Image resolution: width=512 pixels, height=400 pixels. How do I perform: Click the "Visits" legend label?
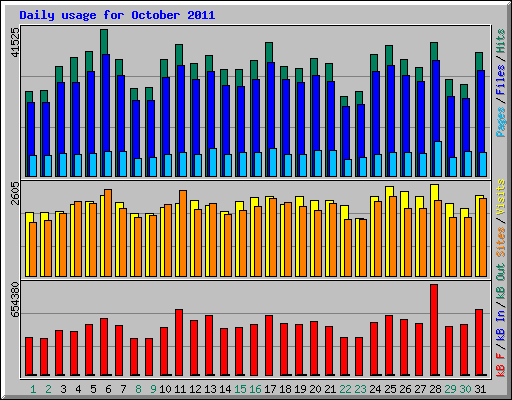[500, 197]
